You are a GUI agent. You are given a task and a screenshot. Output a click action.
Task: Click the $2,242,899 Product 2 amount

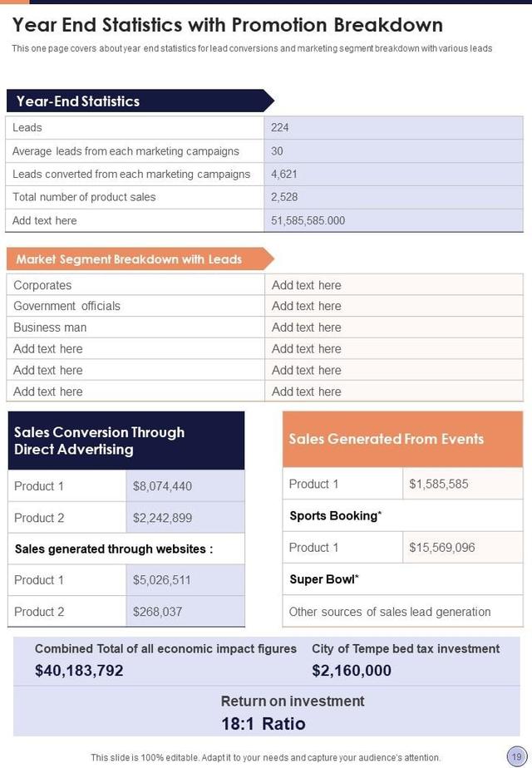[163, 518]
